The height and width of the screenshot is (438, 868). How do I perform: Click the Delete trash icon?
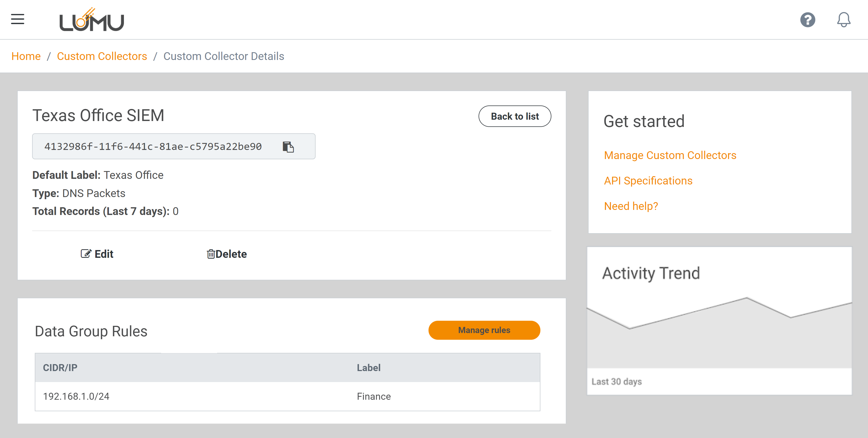[x=211, y=254]
